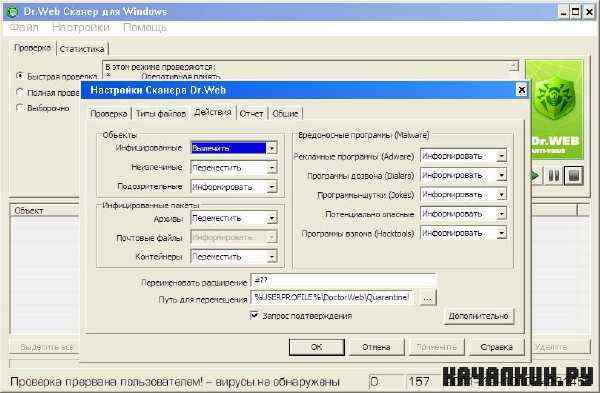Click the Pause scan icon
Image resolution: width=600 pixels, height=393 pixels.
pos(553,176)
